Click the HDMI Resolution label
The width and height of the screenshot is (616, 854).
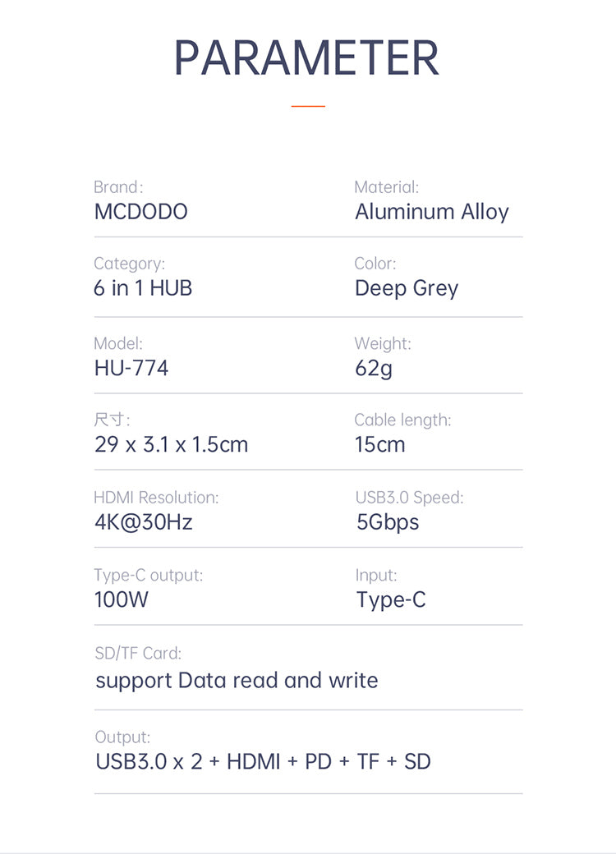coord(156,498)
